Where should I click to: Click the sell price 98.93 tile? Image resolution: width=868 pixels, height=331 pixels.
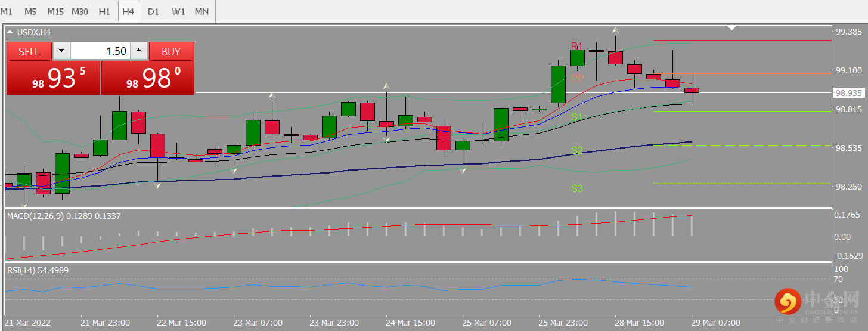53,78
